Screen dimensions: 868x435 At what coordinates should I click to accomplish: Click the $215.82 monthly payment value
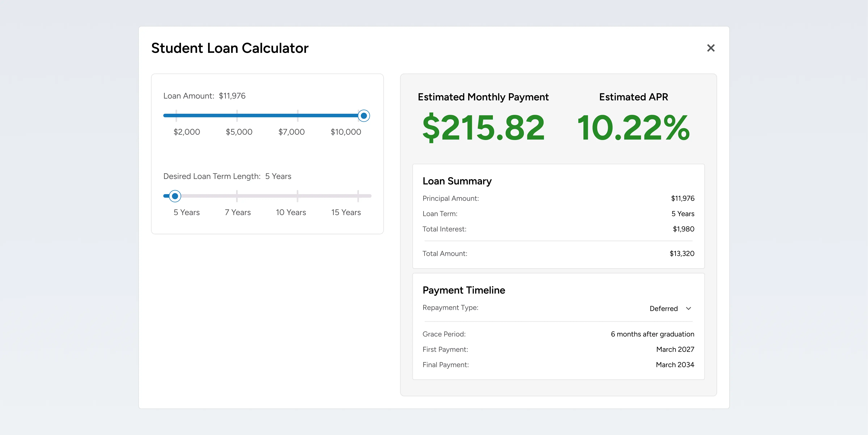click(483, 127)
